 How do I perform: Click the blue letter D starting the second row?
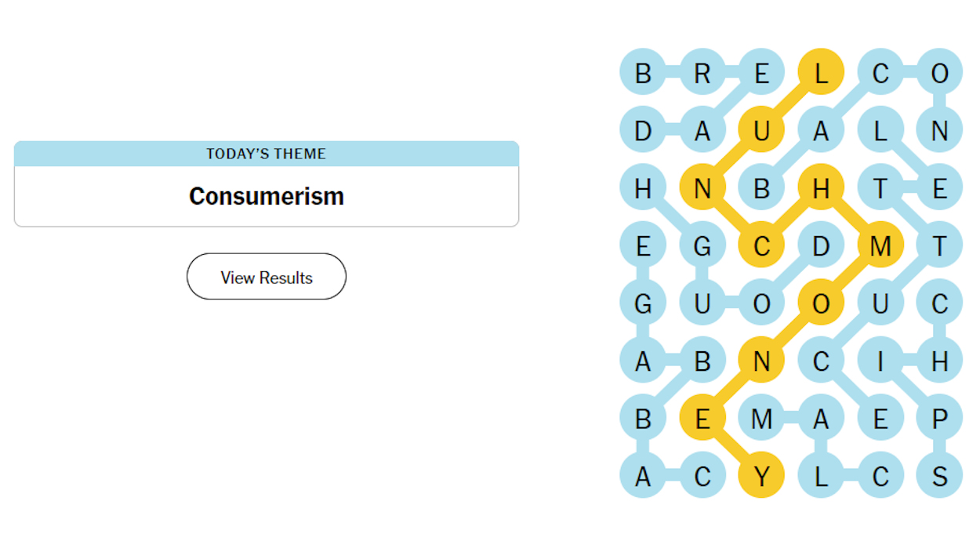pyautogui.click(x=643, y=130)
